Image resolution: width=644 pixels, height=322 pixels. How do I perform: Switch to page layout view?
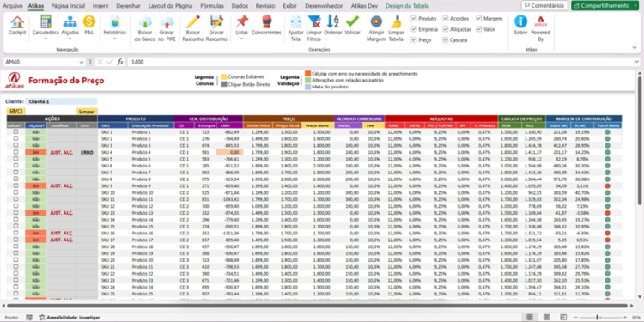click(x=547, y=318)
